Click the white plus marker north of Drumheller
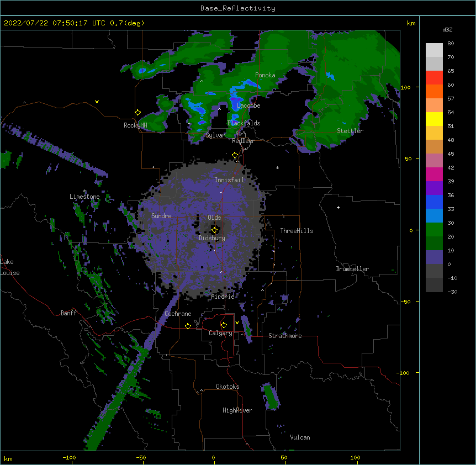Image resolution: width=476 pixels, height=465 pixels. pyautogui.click(x=338, y=207)
